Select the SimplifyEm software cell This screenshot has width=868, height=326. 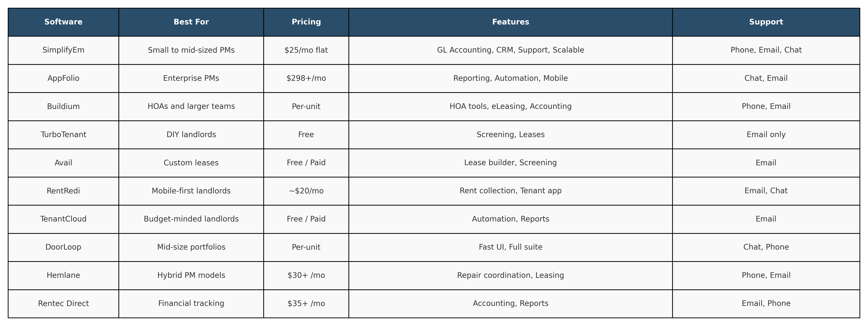[63, 50]
